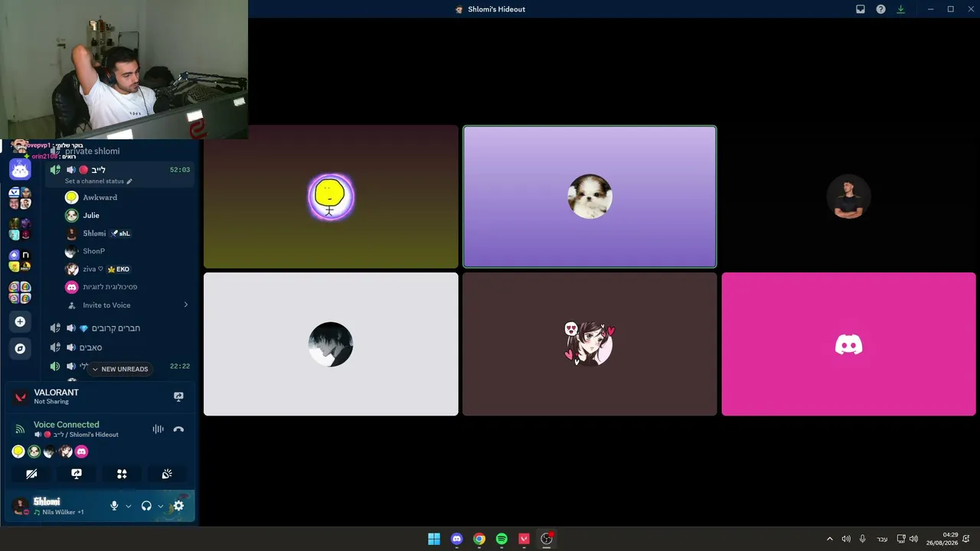Open Windows notification center bell icon

point(966,539)
